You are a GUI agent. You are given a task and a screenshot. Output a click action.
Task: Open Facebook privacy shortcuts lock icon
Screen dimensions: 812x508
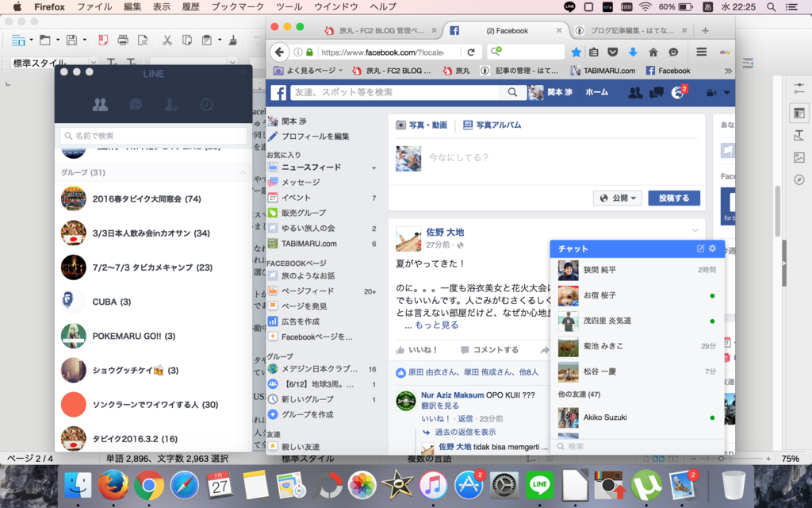(x=711, y=93)
